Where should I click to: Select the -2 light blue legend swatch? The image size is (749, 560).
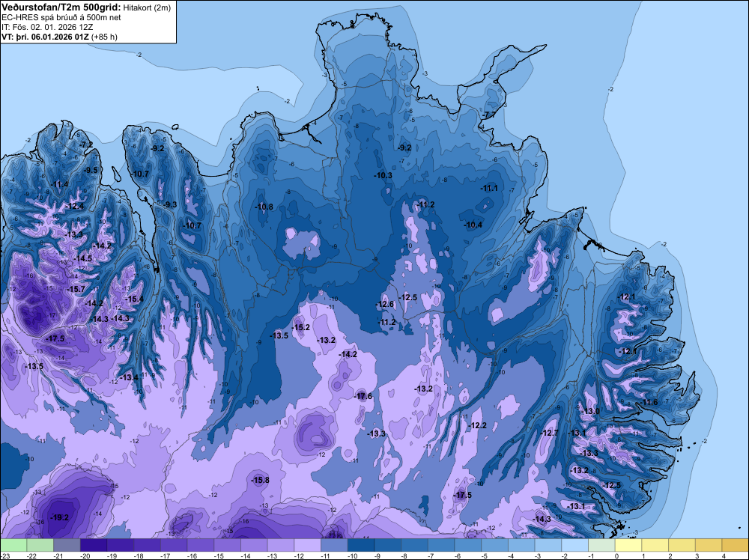point(575,545)
